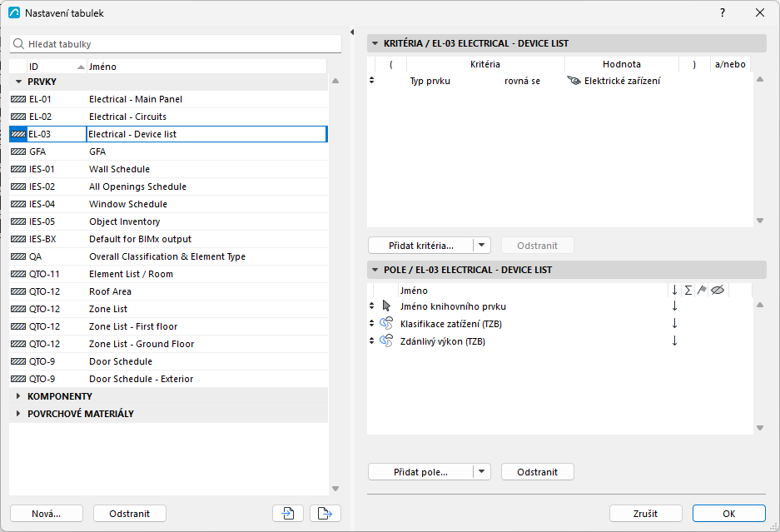Click the schedule icon beside GFA

(18, 152)
